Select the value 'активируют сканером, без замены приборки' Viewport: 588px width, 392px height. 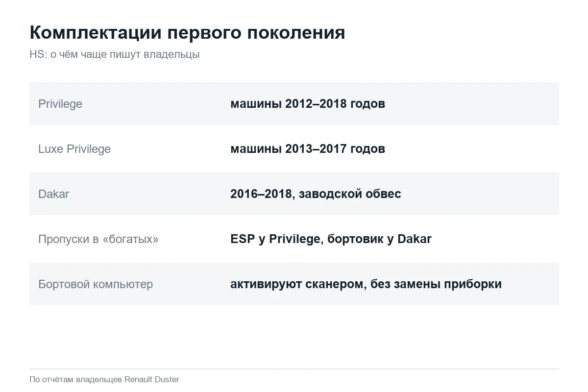coord(366,284)
